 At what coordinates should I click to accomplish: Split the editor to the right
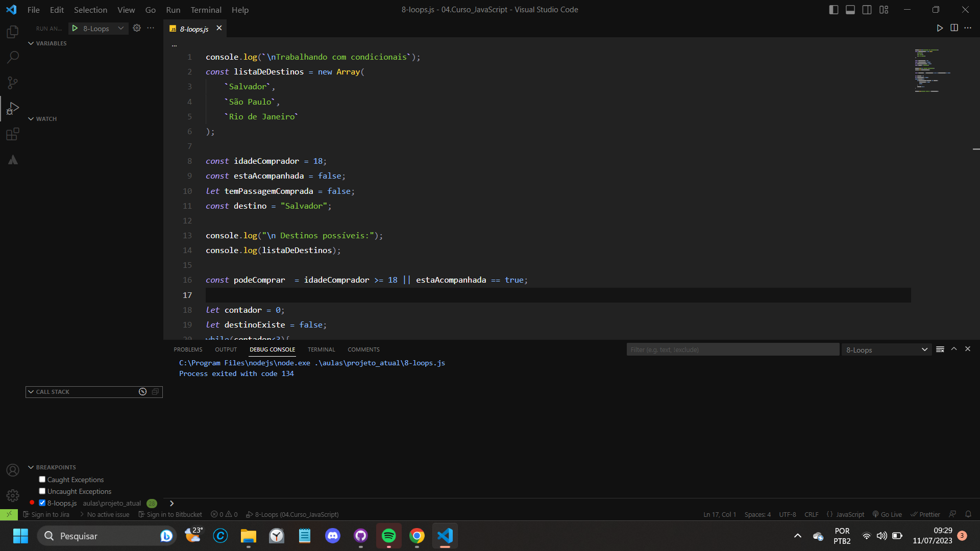954,28
